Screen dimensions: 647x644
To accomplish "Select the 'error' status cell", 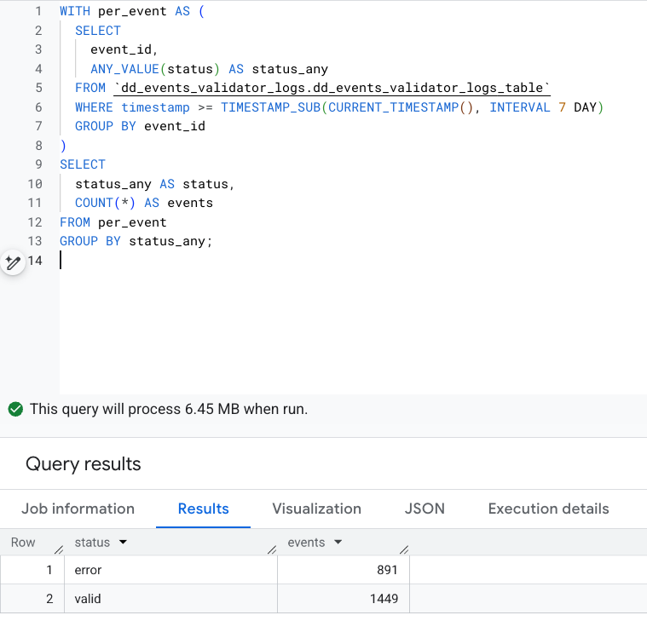I will [170, 570].
